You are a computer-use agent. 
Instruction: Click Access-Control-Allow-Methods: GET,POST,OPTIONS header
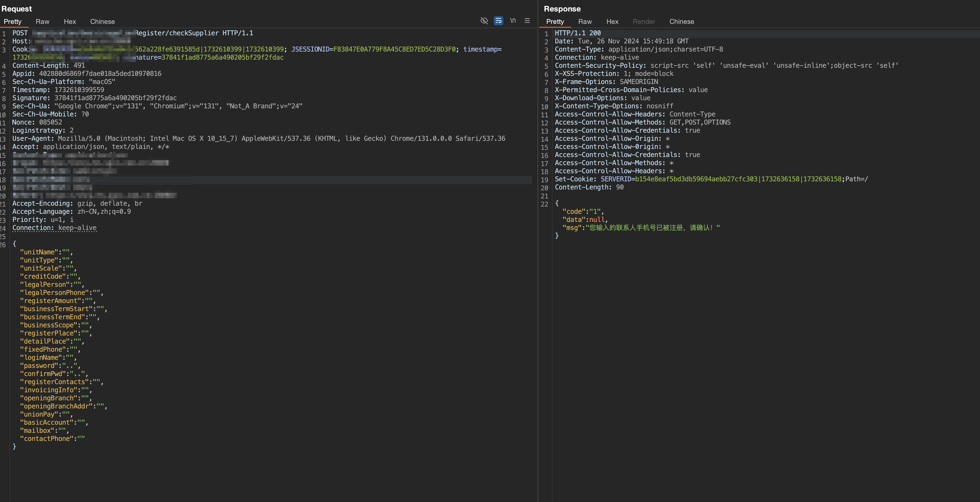[x=643, y=122]
